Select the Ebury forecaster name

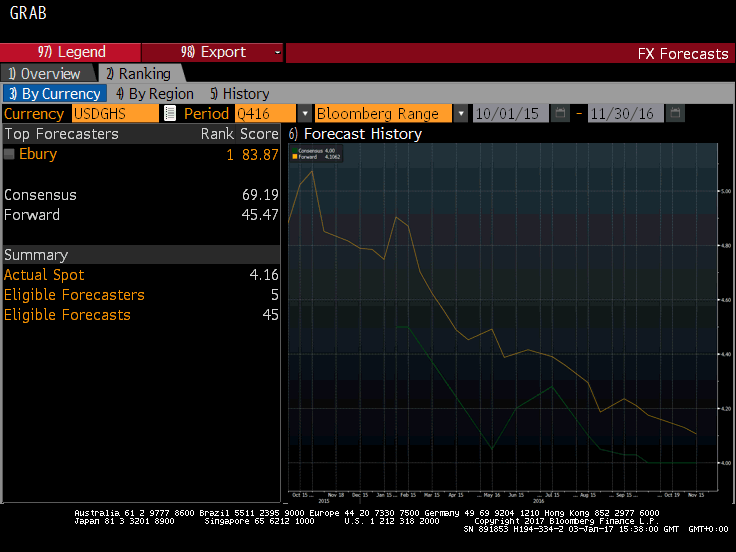[38, 154]
